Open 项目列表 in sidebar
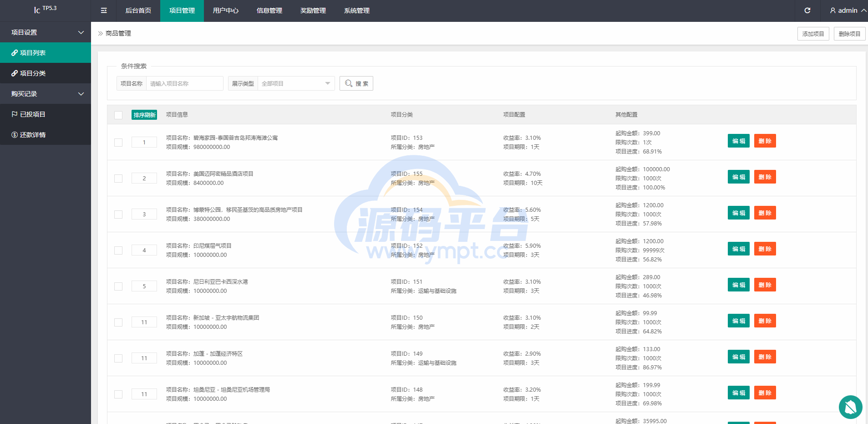 pos(46,53)
